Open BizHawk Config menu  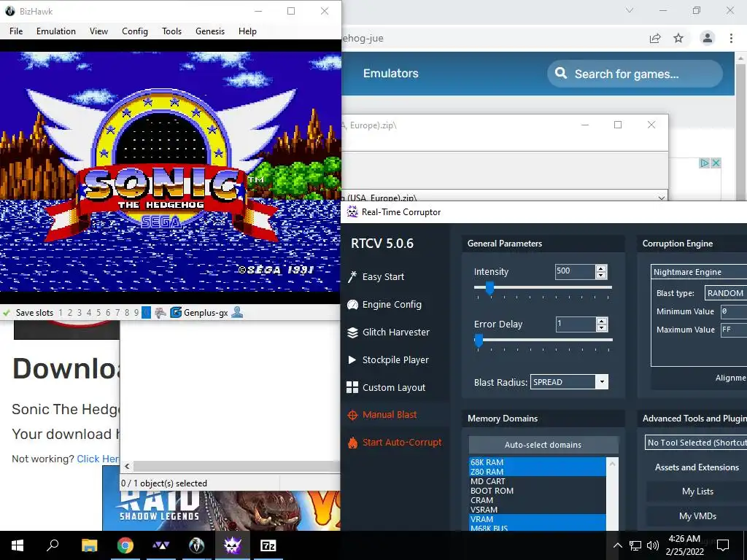(x=135, y=31)
